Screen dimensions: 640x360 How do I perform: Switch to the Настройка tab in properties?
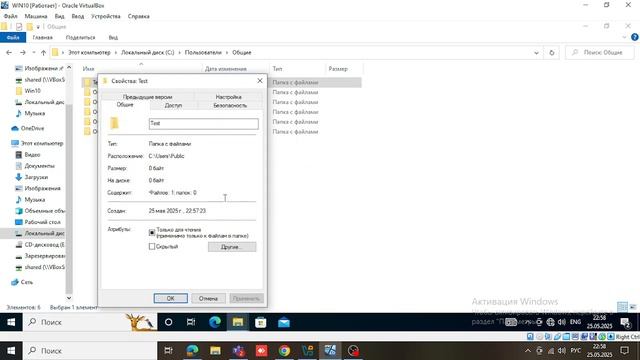229,97
